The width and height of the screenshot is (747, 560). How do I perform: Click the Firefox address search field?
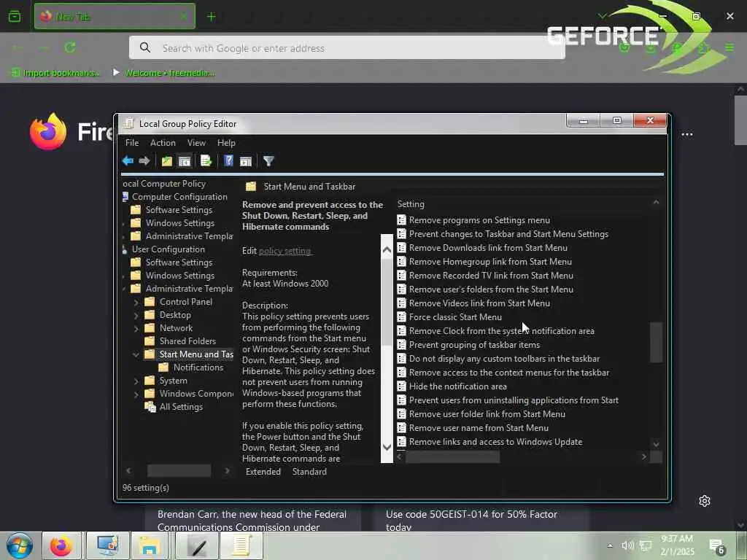(347, 48)
